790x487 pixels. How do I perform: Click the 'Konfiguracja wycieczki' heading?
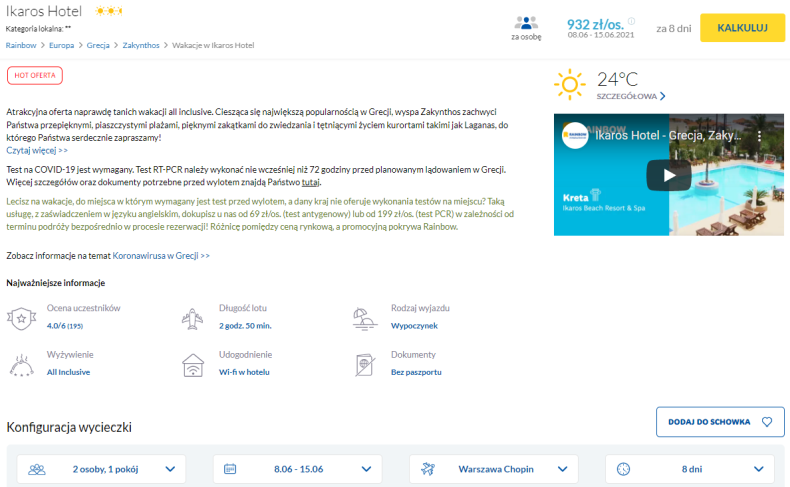69,428
